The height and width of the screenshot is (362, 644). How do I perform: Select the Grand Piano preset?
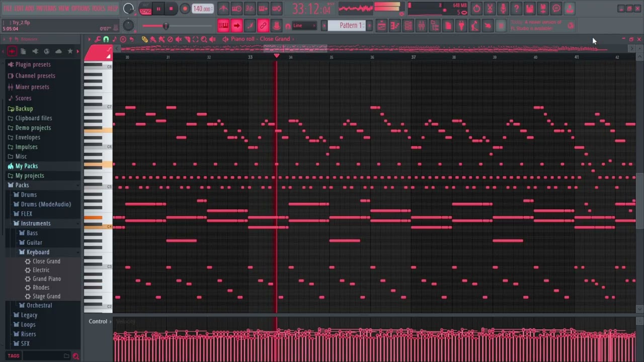pyautogui.click(x=46, y=279)
